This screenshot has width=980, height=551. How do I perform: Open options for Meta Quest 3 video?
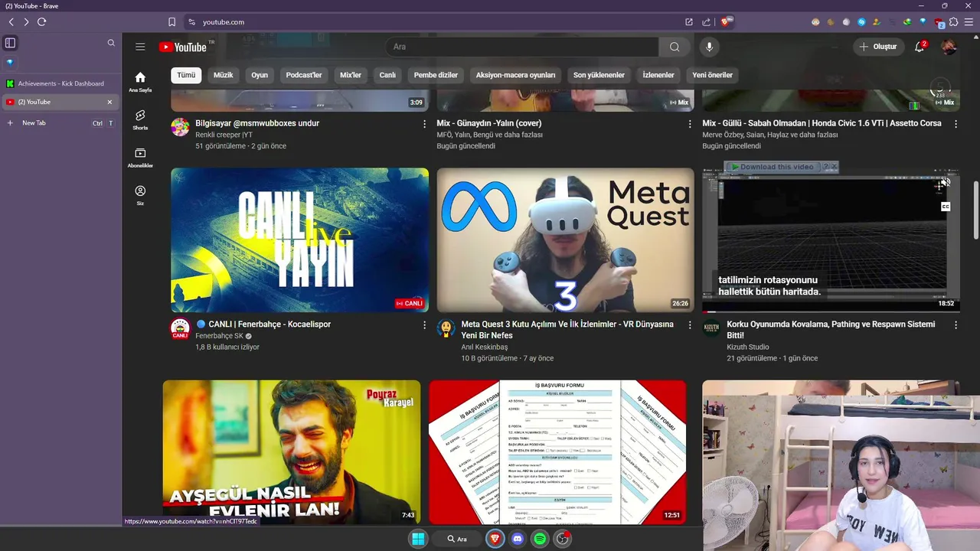point(690,325)
